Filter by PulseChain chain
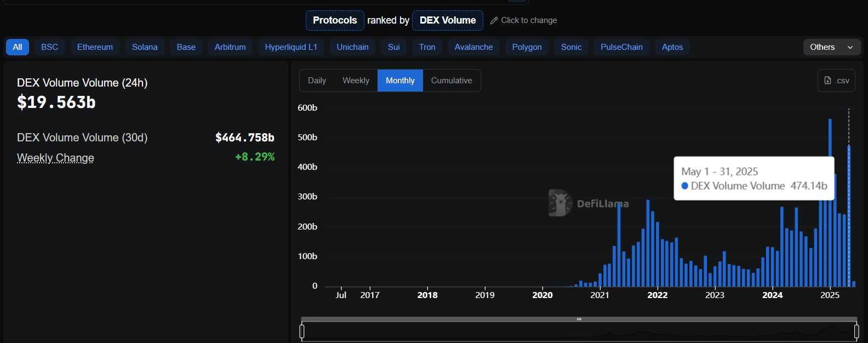Image resolution: width=868 pixels, height=343 pixels. tap(621, 47)
